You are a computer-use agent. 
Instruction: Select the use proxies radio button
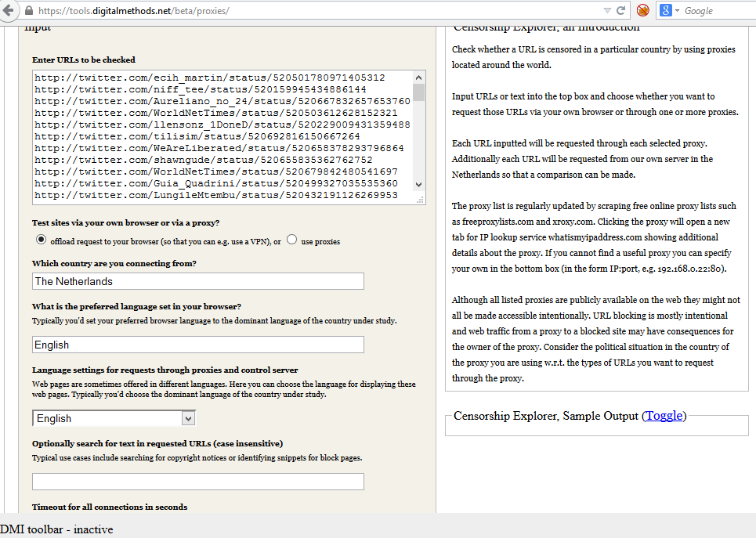click(x=291, y=239)
